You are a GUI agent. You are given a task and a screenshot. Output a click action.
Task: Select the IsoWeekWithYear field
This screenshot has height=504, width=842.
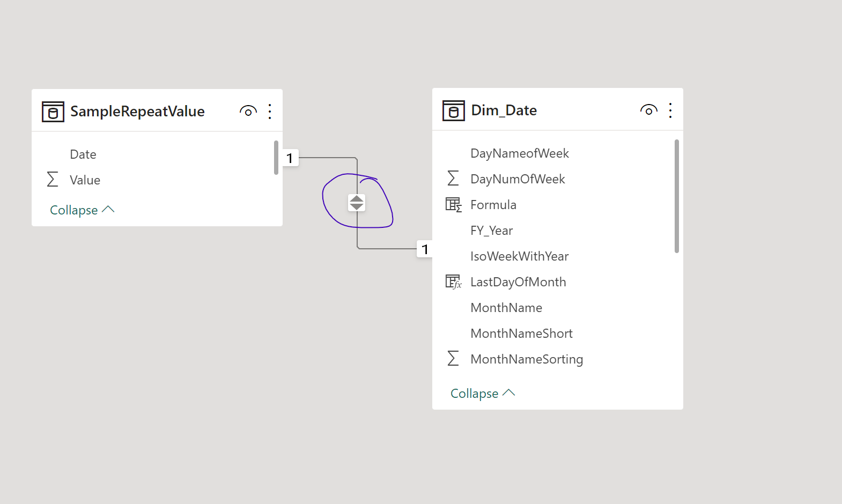[x=520, y=256]
